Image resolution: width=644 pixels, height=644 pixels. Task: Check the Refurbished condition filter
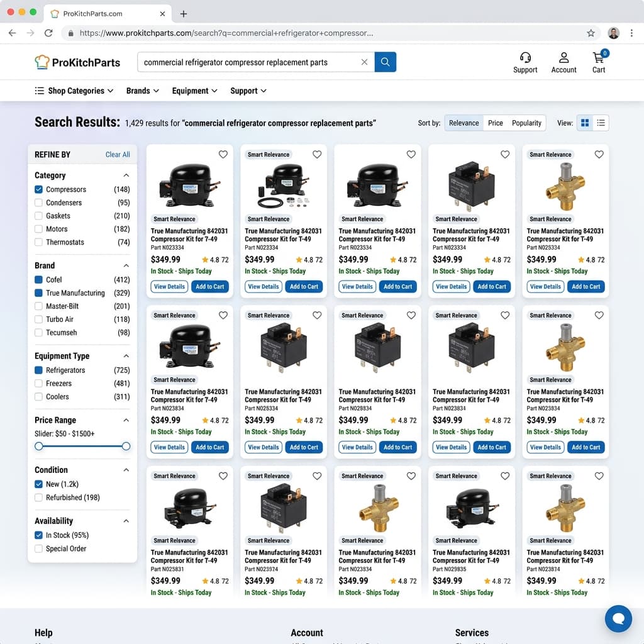[38, 497]
